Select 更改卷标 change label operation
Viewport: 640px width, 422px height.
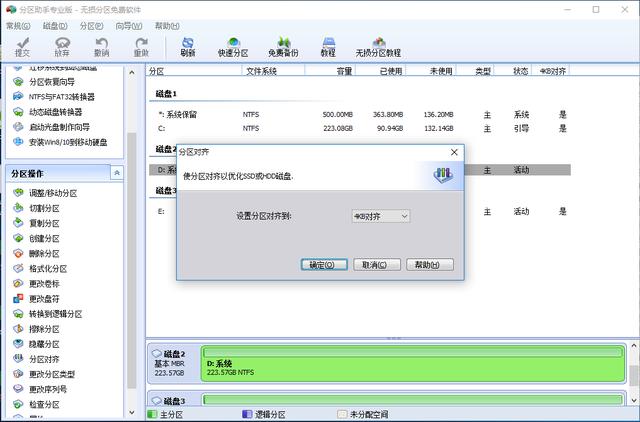tap(36, 284)
